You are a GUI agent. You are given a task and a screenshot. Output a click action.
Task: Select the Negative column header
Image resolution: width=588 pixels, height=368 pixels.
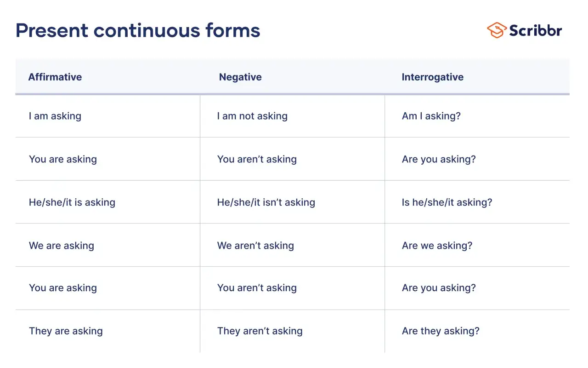[x=240, y=77]
